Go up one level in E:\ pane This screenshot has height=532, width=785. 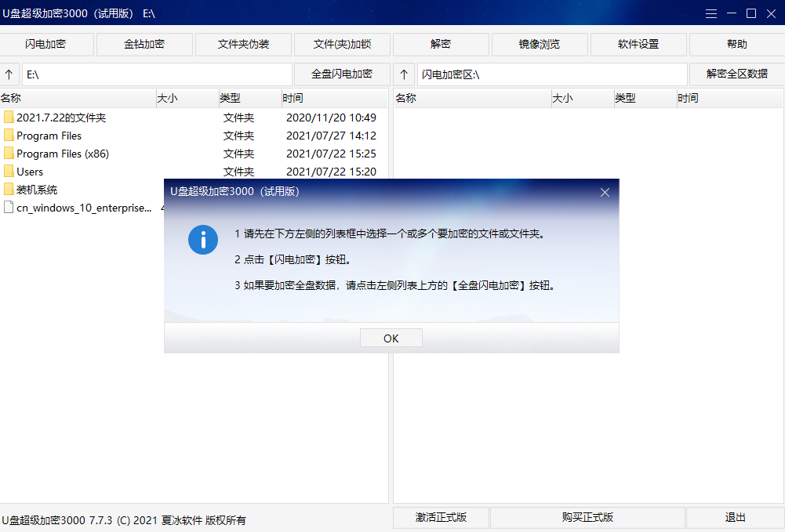(x=9, y=74)
